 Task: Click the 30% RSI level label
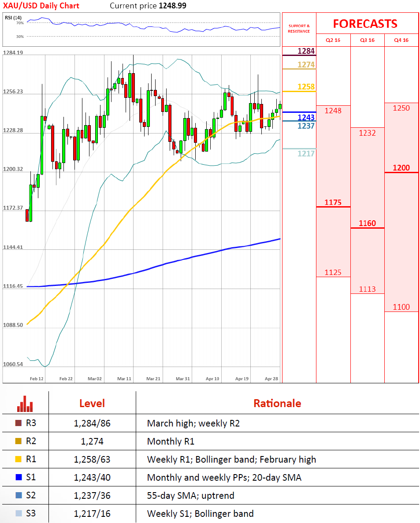(x=20, y=37)
